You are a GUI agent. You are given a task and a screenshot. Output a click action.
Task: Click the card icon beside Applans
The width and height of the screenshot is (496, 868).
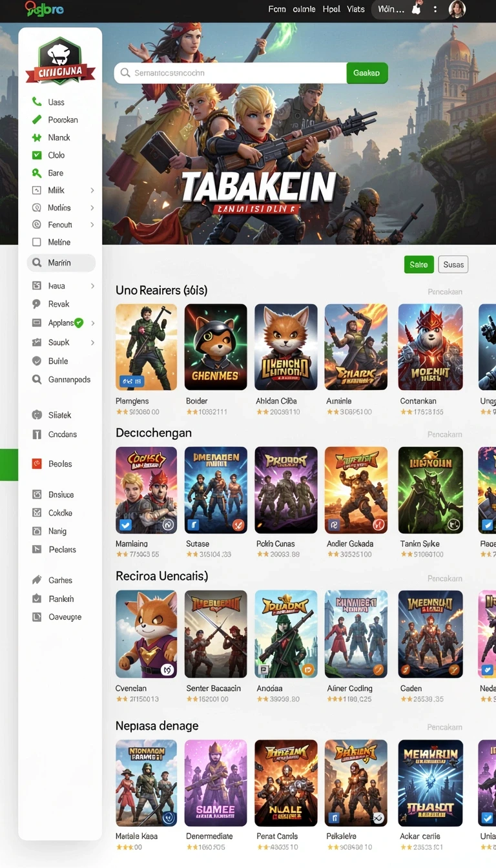pyautogui.click(x=36, y=323)
